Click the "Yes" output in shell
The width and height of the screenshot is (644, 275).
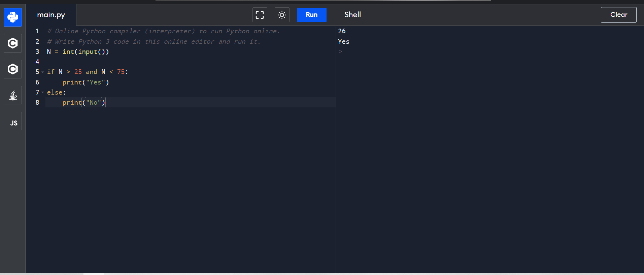[343, 41]
